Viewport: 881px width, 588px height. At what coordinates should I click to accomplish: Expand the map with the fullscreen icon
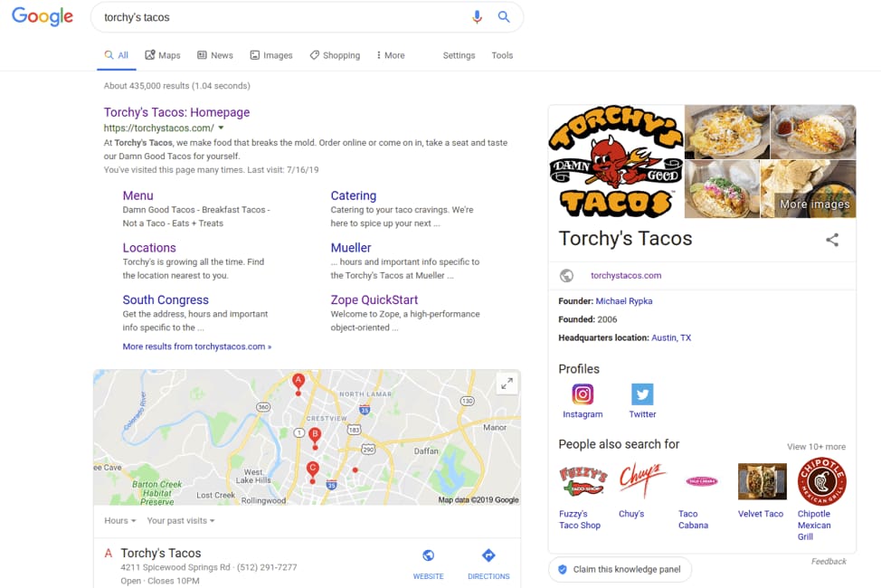(x=507, y=384)
